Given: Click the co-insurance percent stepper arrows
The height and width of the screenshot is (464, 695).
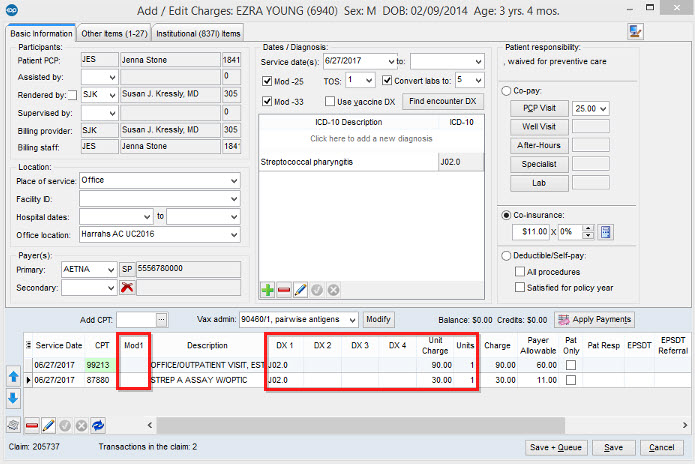Looking at the screenshot, I should (x=588, y=232).
